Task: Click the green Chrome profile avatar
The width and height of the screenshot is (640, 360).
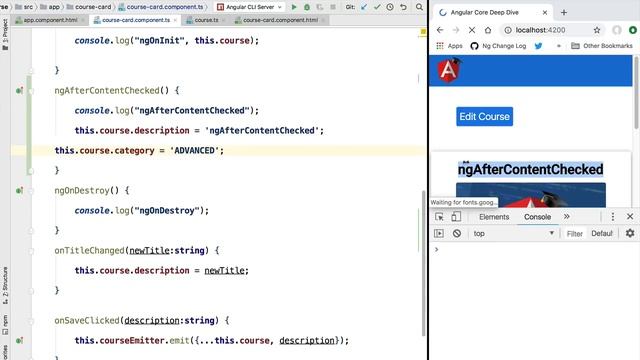Action: [x=633, y=30]
